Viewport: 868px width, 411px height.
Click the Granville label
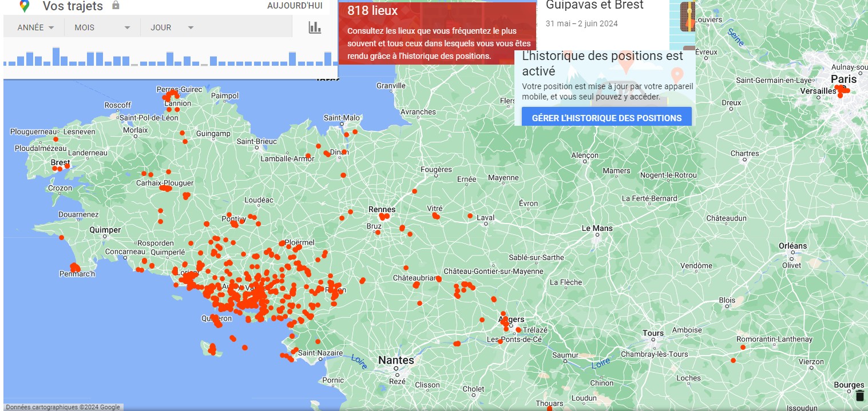tap(391, 86)
